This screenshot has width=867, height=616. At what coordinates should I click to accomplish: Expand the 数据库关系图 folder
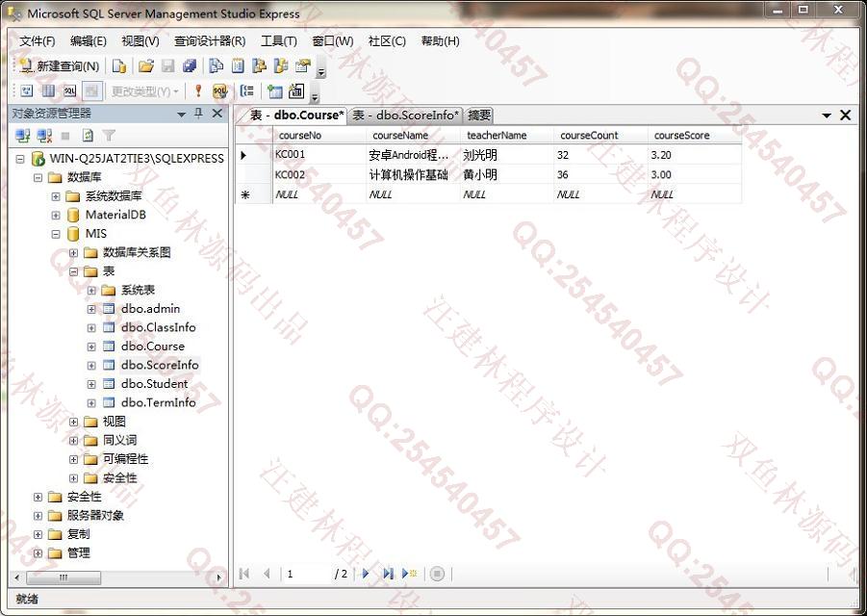point(73,253)
